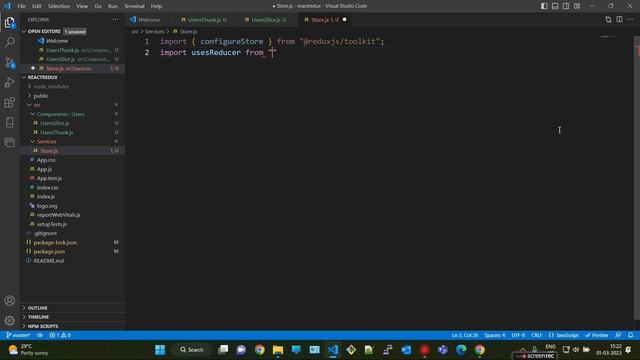640x360 pixels.
Task: Click the editor minimap
Action: 609,37
